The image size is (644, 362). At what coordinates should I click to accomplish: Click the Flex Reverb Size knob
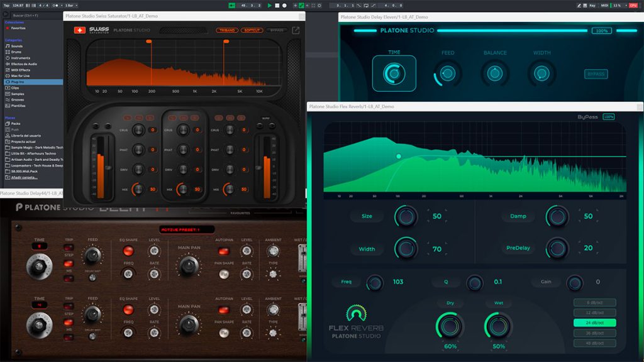tap(406, 217)
